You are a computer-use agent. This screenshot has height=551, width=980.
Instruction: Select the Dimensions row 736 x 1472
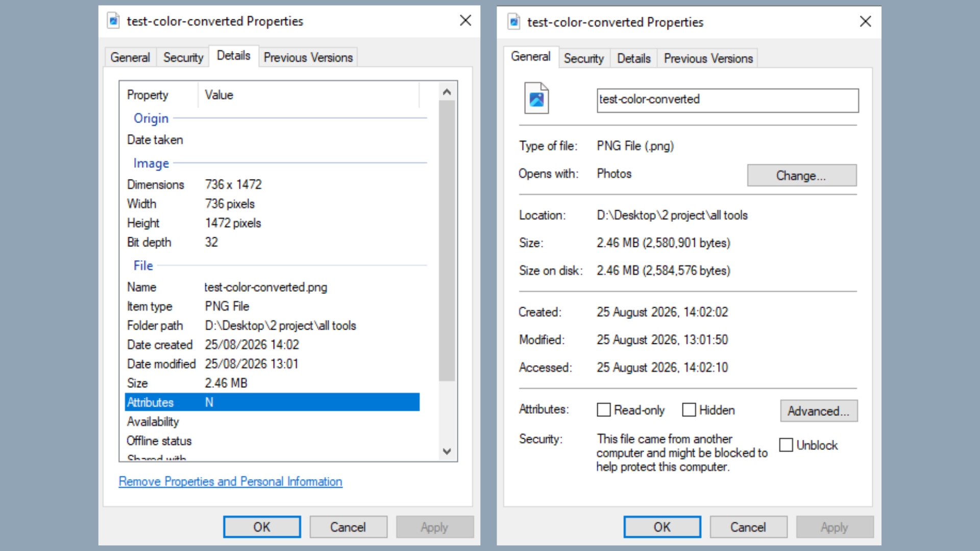pos(272,184)
